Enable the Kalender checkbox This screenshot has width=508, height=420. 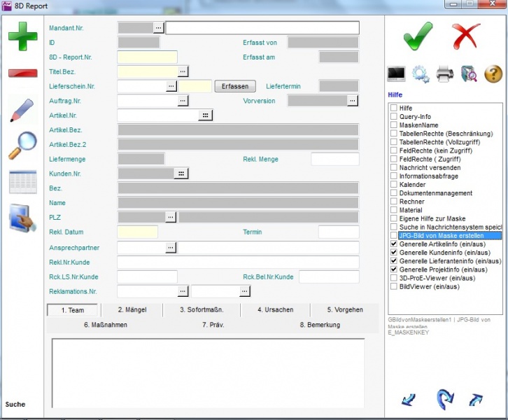394,185
